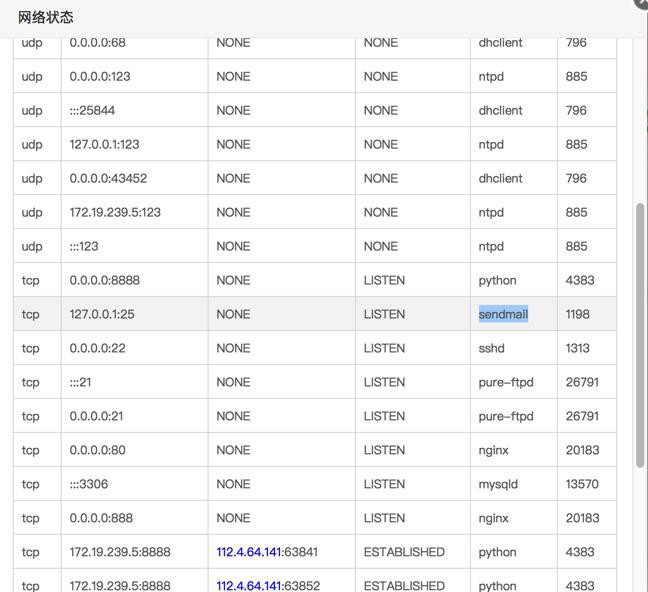Click the ESTABLISHED status in the 63841 row
This screenshot has height=592, width=648.
[404, 552]
